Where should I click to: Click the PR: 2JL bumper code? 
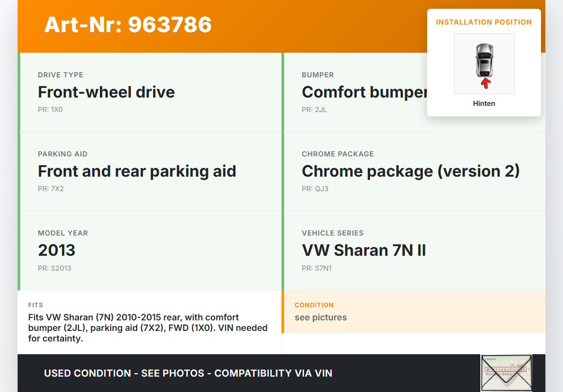(x=314, y=110)
